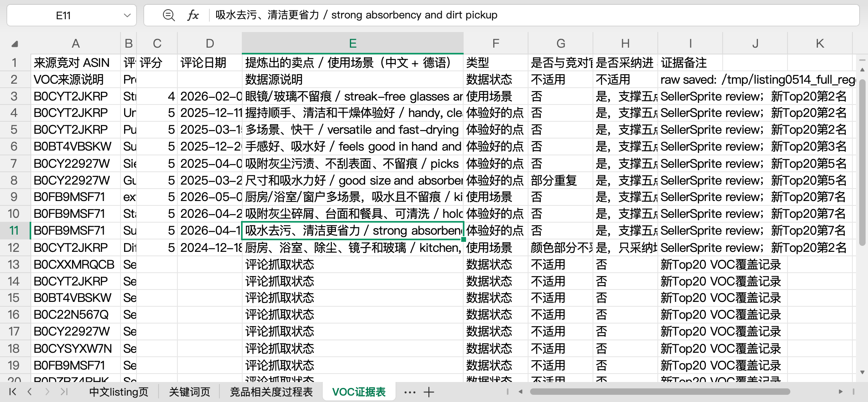
Task: Select cell 眼镜/玻璃不留痕 in row 3
Action: (353, 96)
